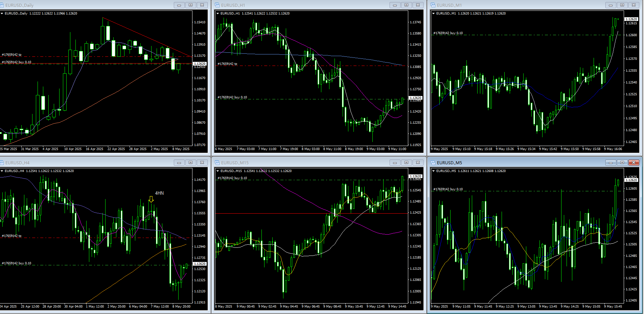This screenshot has width=644, height=314.
Task: Close the EURUSD.,Daily chart window
Action: tap(202, 5)
